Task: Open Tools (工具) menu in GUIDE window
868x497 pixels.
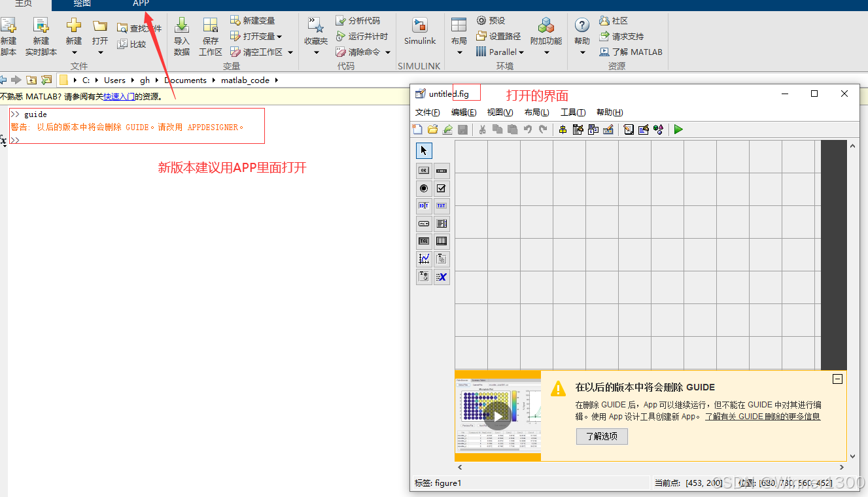Action: (573, 112)
